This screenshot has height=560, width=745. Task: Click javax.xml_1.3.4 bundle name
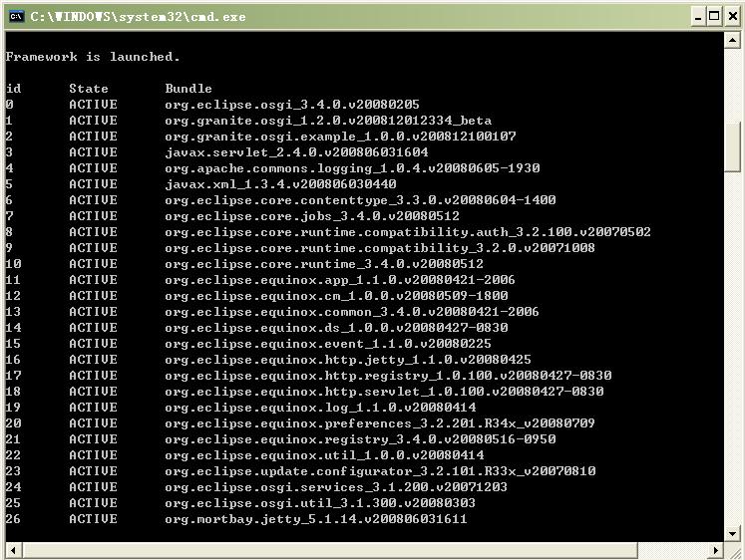click(281, 184)
